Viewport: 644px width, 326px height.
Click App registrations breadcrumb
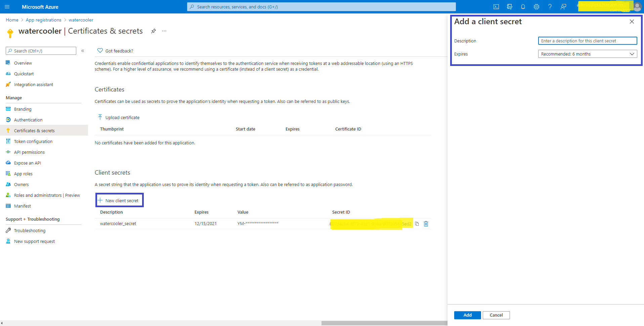tap(44, 20)
